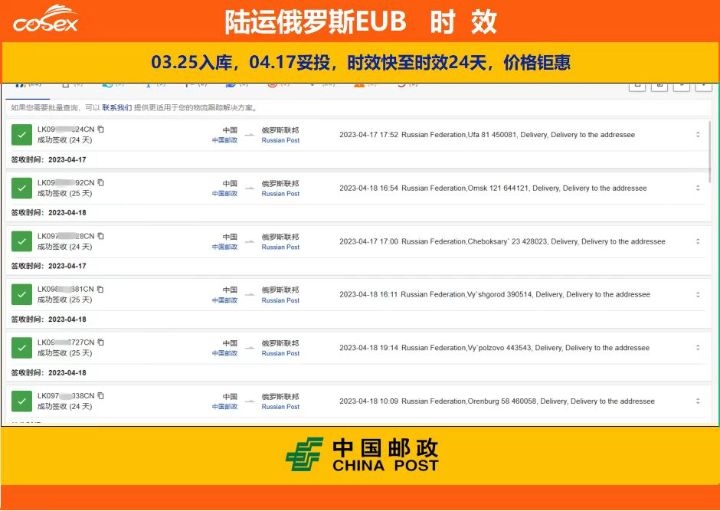Image resolution: width=720 pixels, height=511 pixels.
Task: Copy the tracking number ending 24CN
Action: 101,129
